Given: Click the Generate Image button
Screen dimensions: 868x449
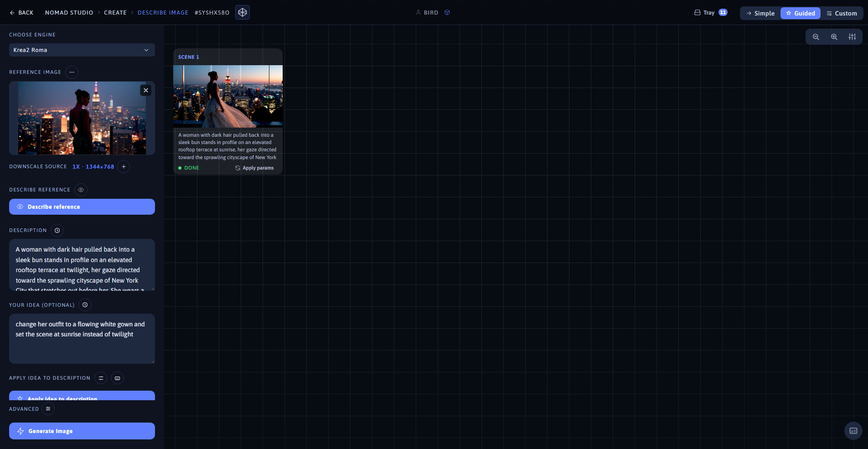Looking at the screenshot, I should point(82,431).
